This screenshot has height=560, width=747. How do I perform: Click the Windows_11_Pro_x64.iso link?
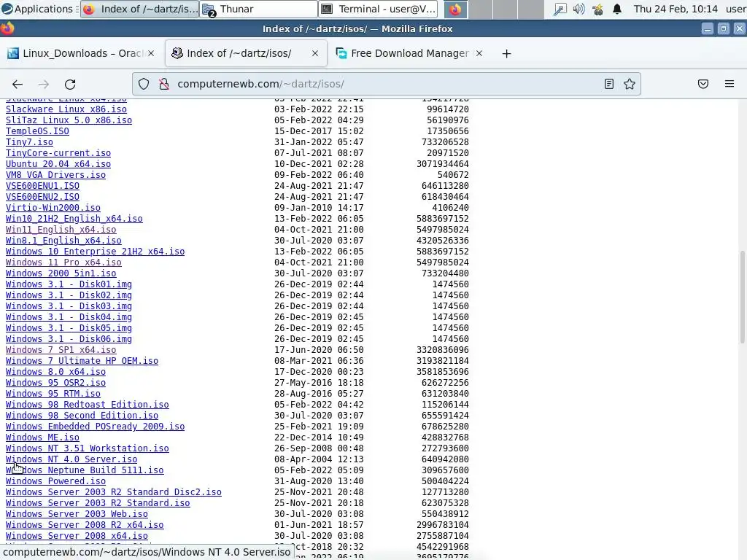pyautogui.click(x=63, y=262)
